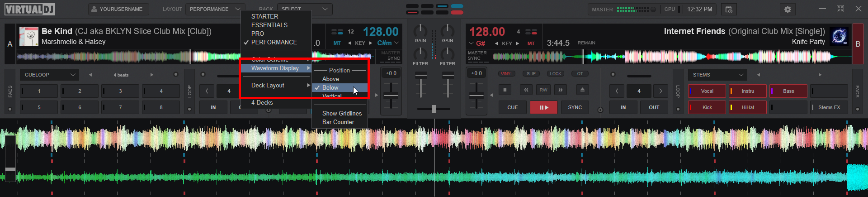
Task: Click the recording schedule icon beside the clock
Action: click(729, 10)
